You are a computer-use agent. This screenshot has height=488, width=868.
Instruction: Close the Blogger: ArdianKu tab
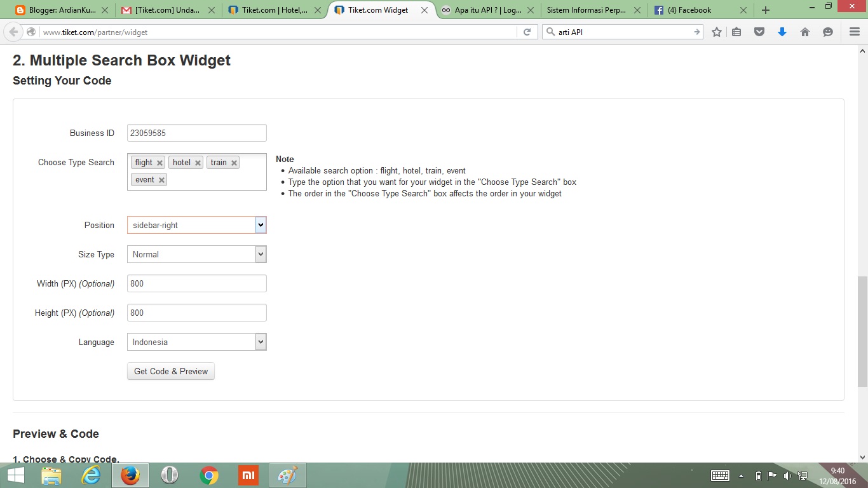(105, 10)
